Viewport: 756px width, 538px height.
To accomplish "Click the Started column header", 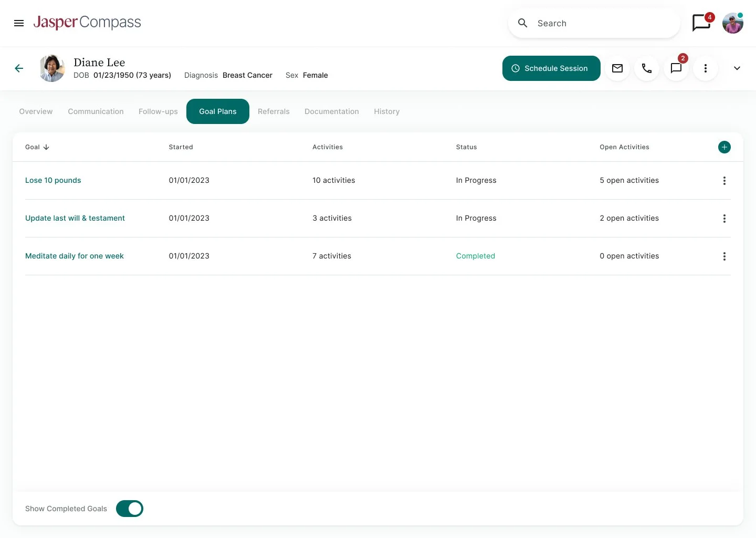I will [181, 147].
